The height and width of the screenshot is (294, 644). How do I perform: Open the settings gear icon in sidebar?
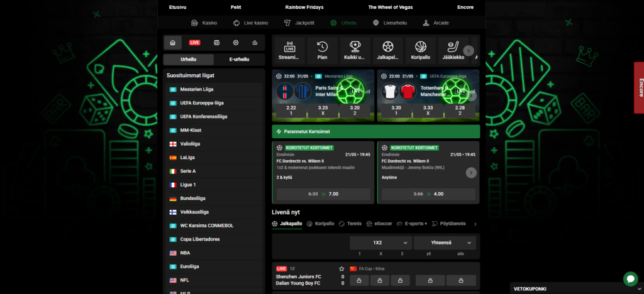click(x=236, y=43)
